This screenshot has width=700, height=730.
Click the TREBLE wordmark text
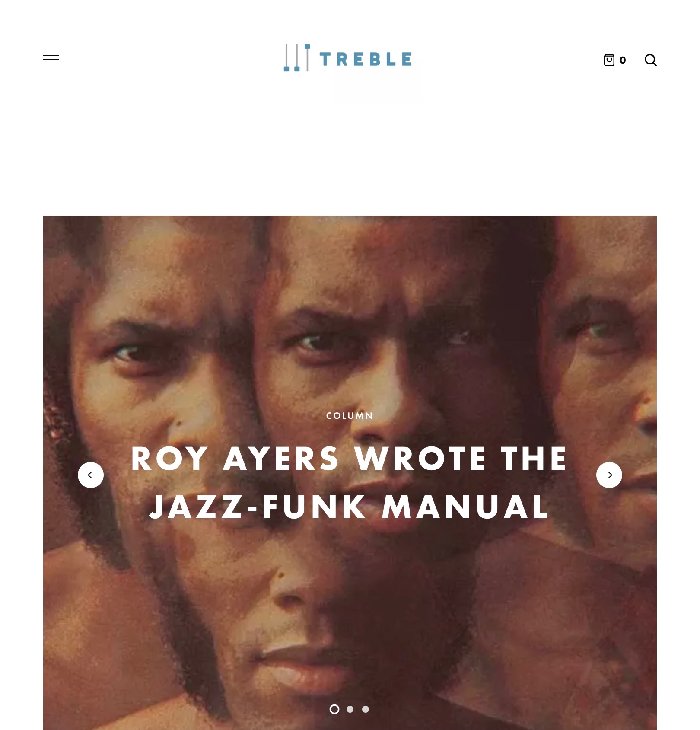point(366,59)
